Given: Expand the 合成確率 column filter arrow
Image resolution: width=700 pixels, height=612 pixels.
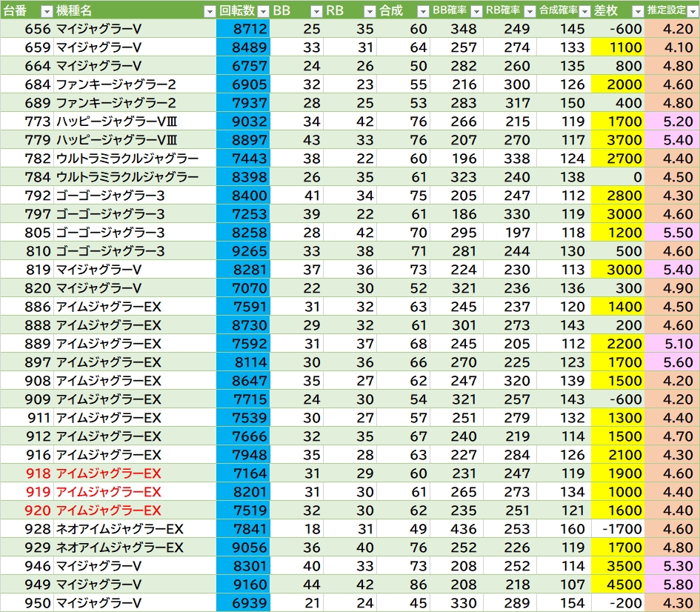Looking at the screenshot, I should coord(583,11).
